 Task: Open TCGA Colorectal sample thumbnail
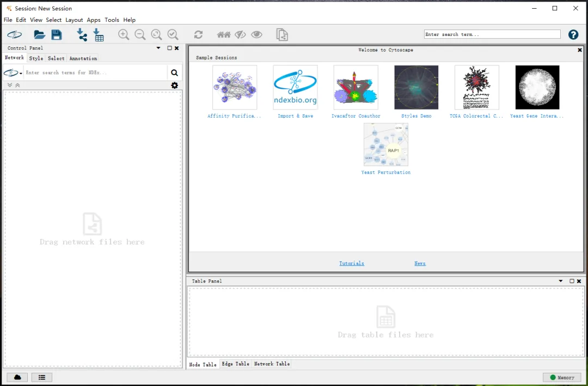tap(477, 88)
